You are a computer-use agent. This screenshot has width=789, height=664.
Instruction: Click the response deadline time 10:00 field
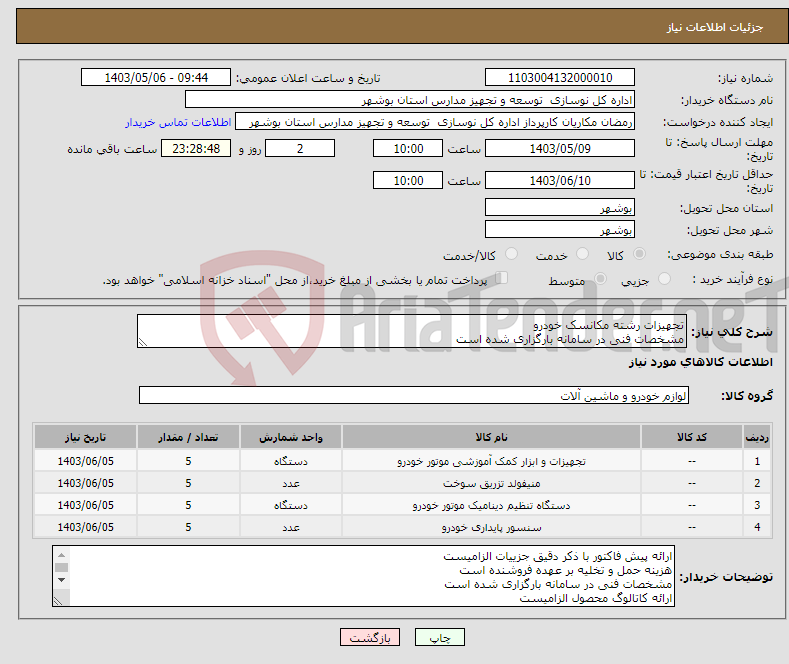[408, 148]
